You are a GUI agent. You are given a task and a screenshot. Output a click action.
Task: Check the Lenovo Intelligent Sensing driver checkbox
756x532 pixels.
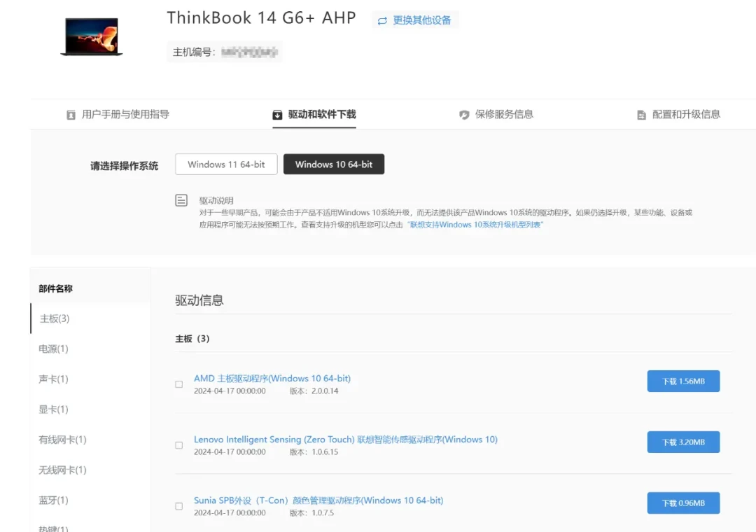pos(179,445)
